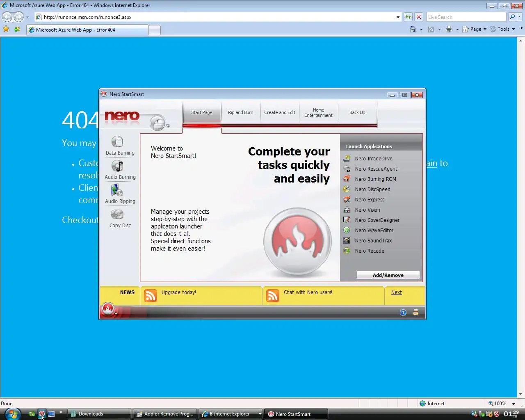The image size is (525, 420).
Task: Show more IE toolbar commands chevron
Action: point(521,28)
